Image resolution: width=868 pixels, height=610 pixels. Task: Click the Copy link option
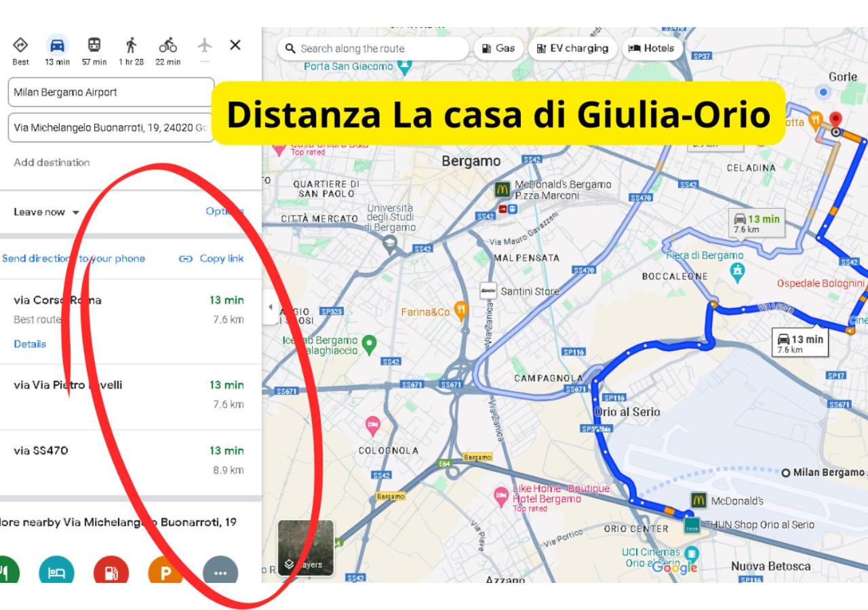point(211,258)
